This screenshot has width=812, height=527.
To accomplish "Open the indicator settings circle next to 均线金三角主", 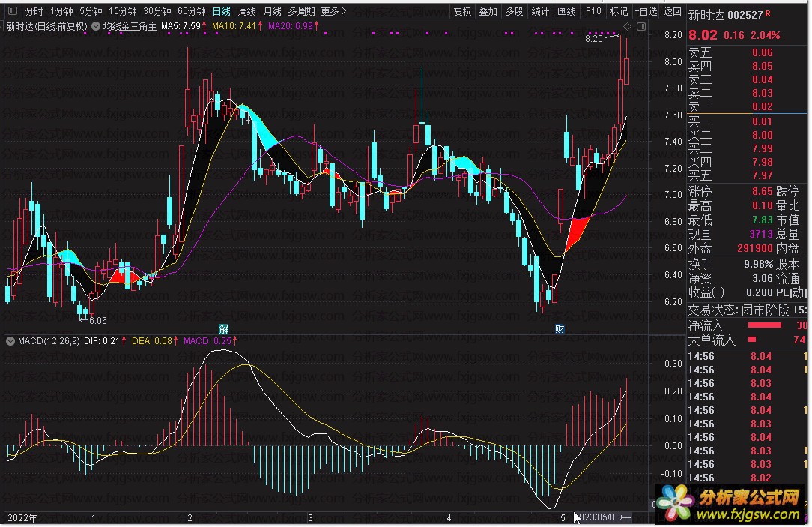I will coord(96,26).
